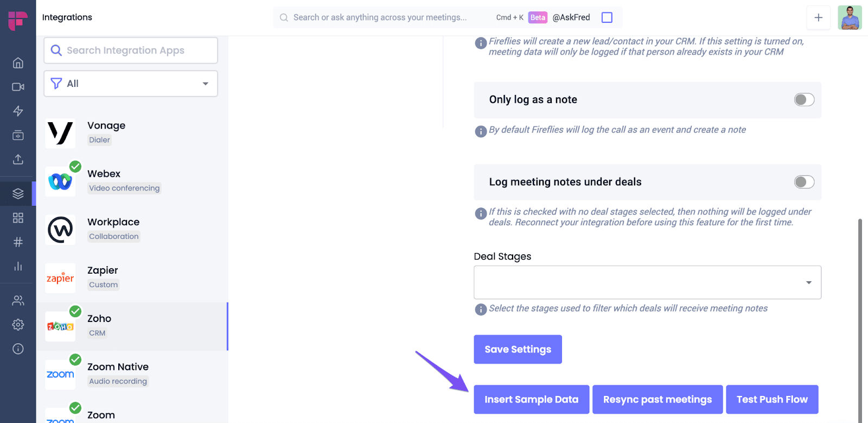Image resolution: width=868 pixels, height=423 pixels.
Task: Click the Webex logo icon
Action: [x=60, y=181]
